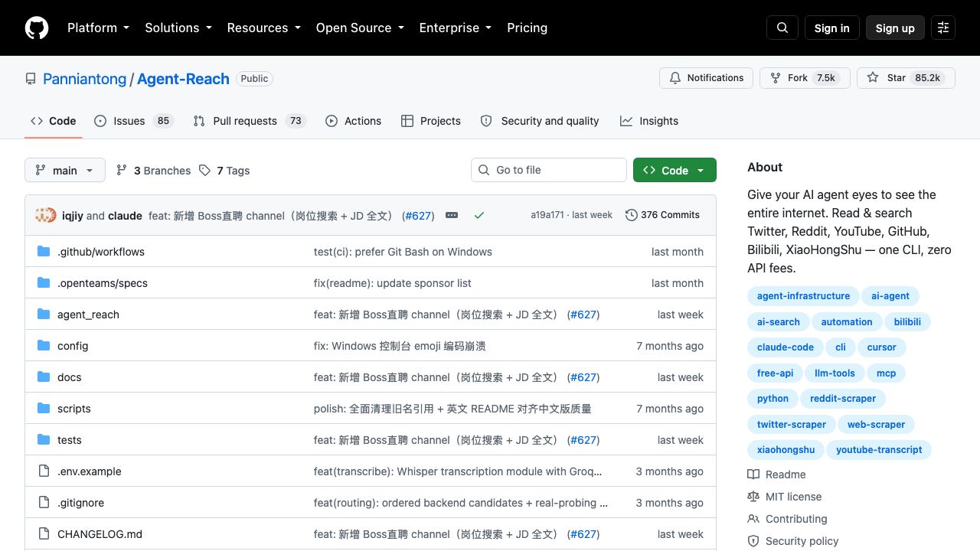Screen dimensions: 980x551
Task: Expand the Enterprise menu
Action: point(455,28)
